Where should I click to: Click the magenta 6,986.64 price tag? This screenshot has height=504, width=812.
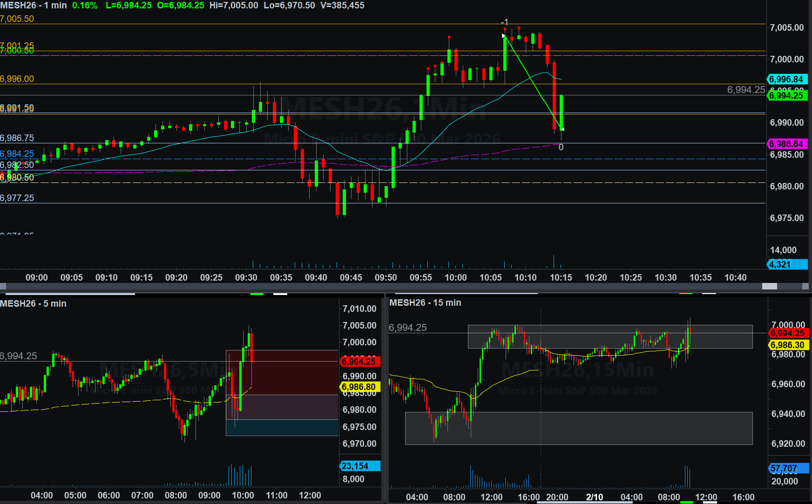click(x=786, y=144)
